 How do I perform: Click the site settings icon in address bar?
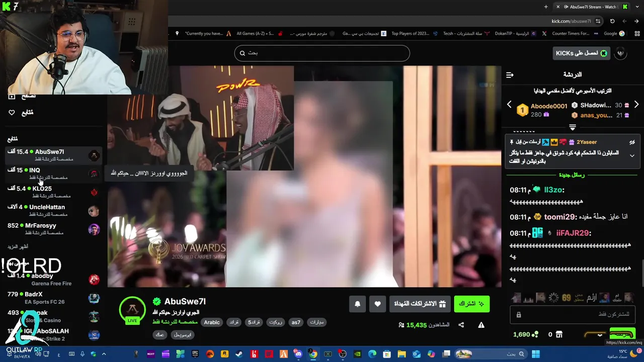coord(598,21)
